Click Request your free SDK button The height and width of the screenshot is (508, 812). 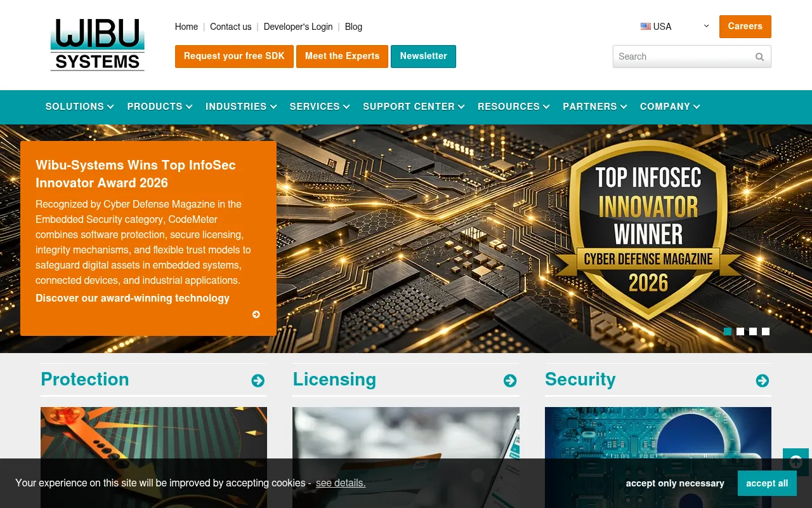point(234,57)
